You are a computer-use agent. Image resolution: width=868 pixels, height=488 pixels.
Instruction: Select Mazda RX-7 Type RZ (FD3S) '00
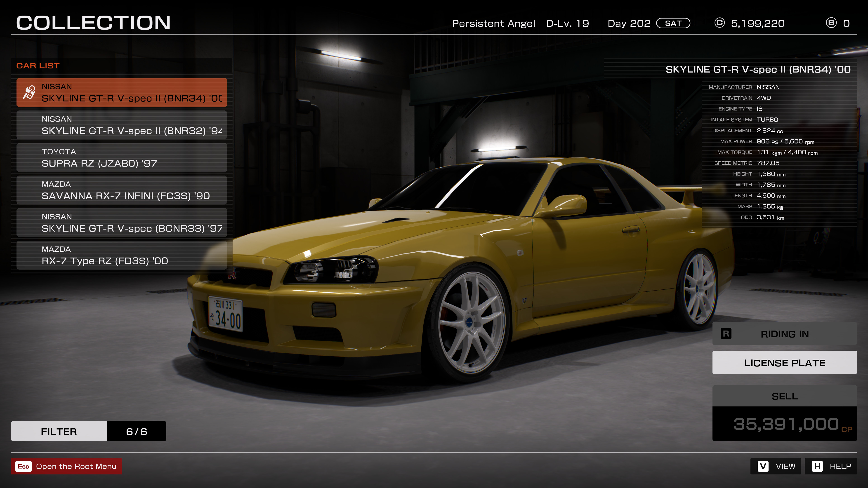click(122, 255)
